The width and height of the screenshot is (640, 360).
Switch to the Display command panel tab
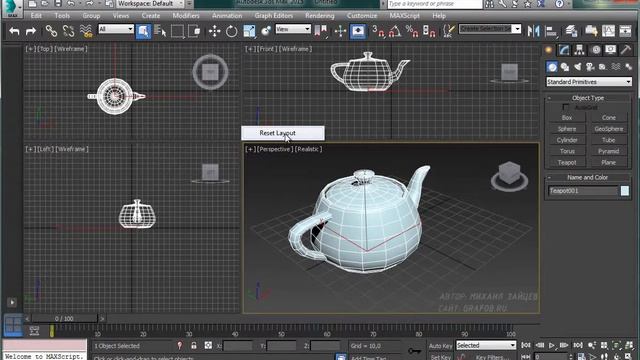[x=611, y=50]
